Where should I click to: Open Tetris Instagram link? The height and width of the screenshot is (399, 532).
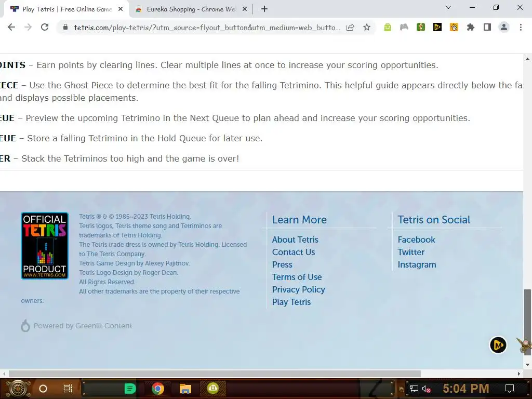pyautogui.click(x=417, y=264)
